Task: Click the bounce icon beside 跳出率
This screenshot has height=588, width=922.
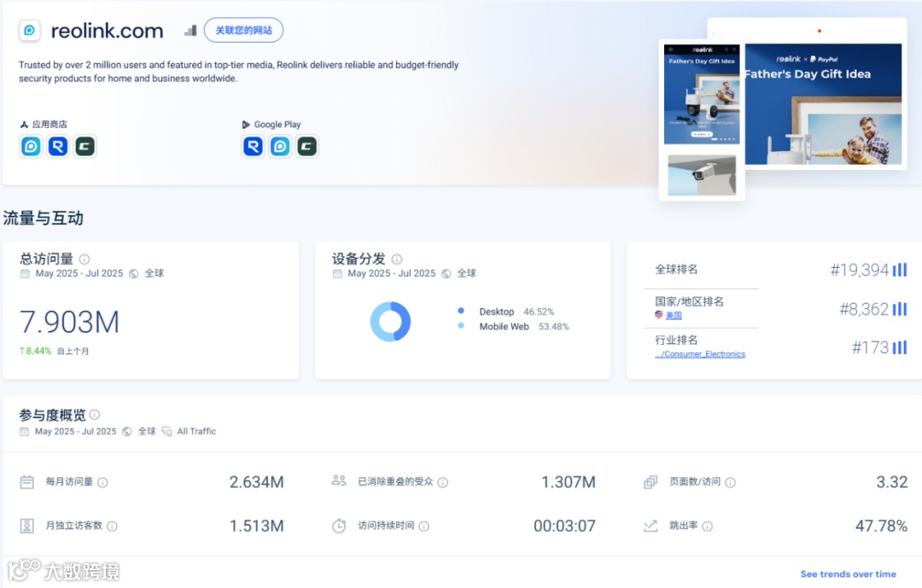Action: [651, 526]
